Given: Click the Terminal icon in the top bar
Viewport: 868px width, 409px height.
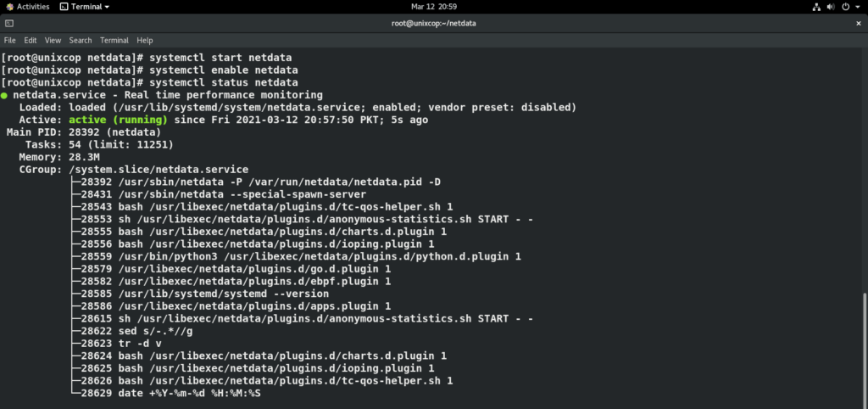Looking at the screenshot, I should pyautogui.click(x=64, y=7).
